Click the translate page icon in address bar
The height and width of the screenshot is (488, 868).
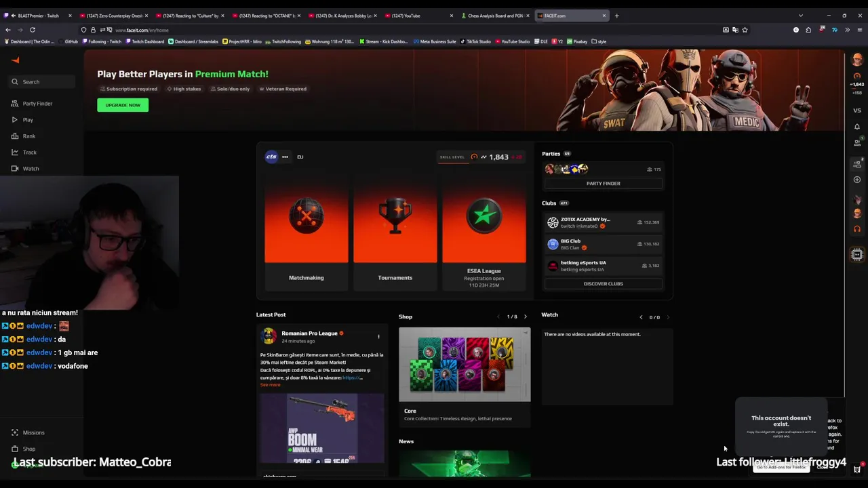tap(735, 30)
